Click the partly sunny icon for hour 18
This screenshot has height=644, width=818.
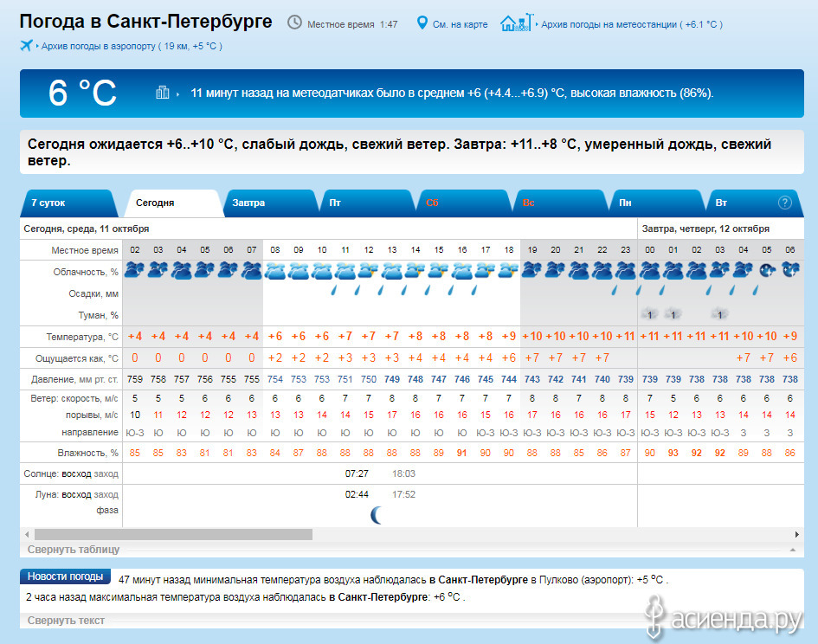[x=509, y=271]
